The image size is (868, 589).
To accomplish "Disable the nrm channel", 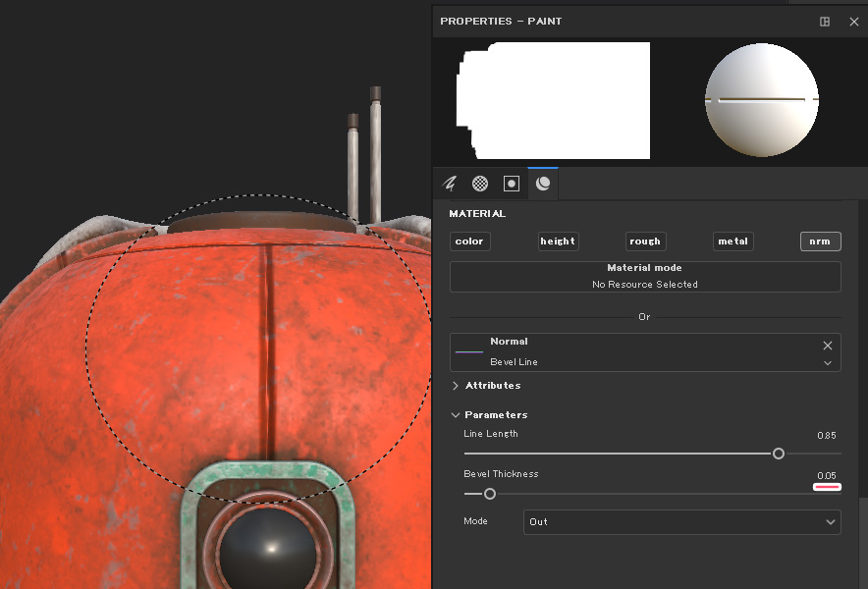I will pos(820,241).
